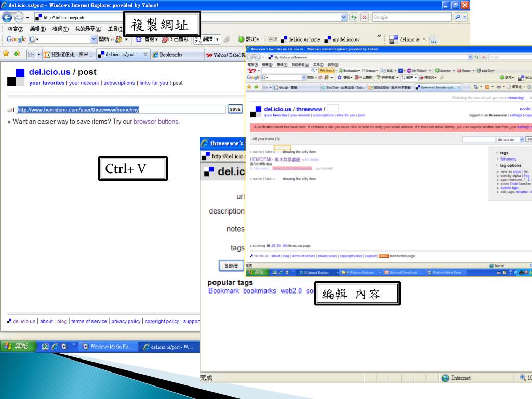Open the about footer link on post page
Screen dimensions: 532x399
tap(46, 321)
